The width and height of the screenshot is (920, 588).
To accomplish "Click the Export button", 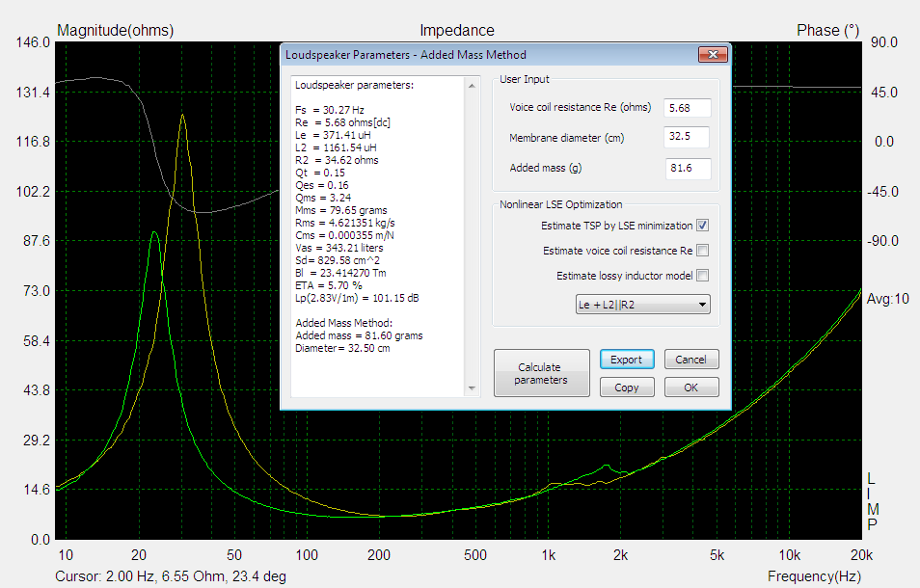I will click(627, 360).
